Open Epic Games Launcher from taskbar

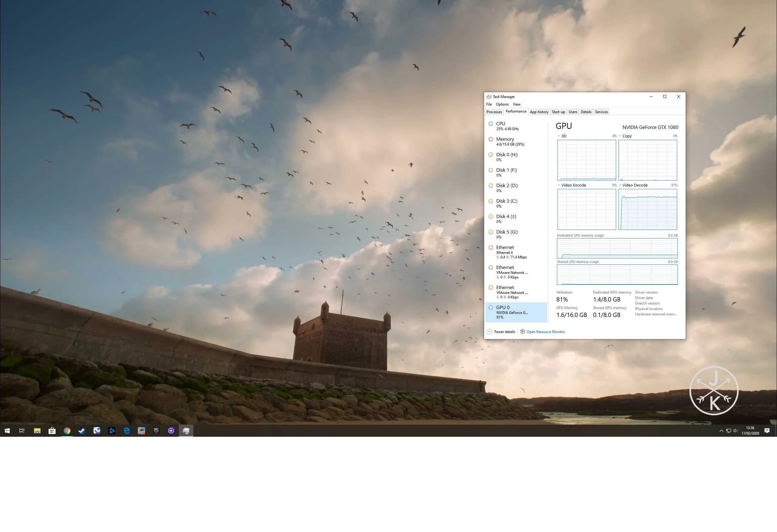[156, 431]
